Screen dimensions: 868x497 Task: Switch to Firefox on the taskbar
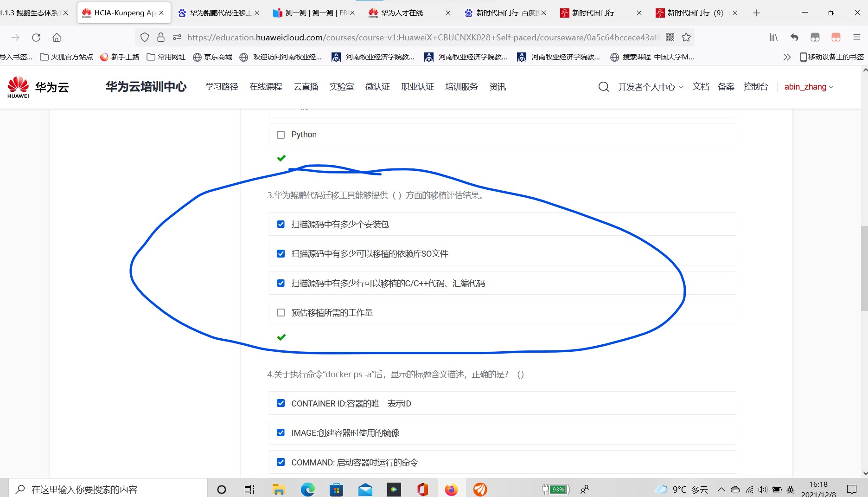point(451,489)
